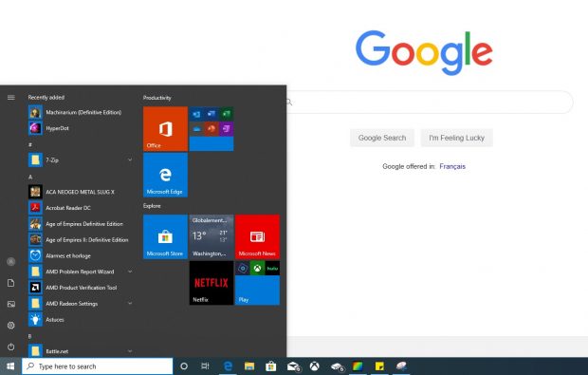Open the Washington weather tile
This screenshot has height=375, width=588.
211,236
